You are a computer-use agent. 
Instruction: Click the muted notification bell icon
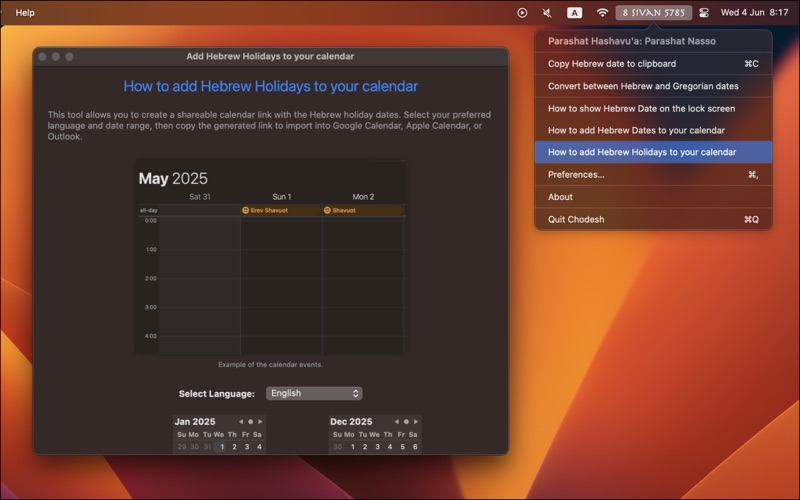click(x=547, y=13)
